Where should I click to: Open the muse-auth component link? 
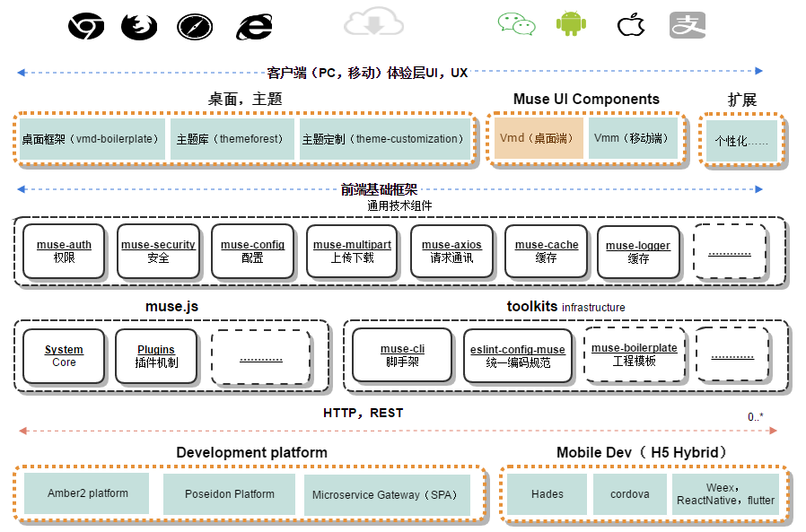point(64,245)
